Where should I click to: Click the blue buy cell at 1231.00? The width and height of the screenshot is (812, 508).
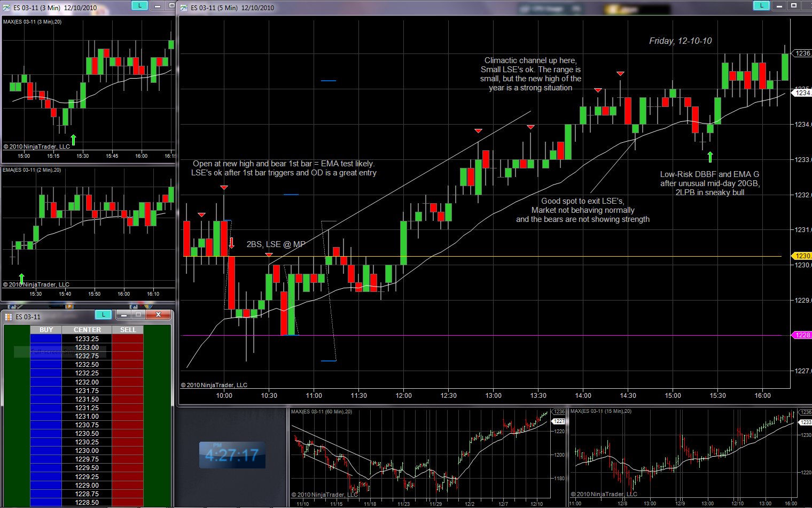(x=46, y=417)
